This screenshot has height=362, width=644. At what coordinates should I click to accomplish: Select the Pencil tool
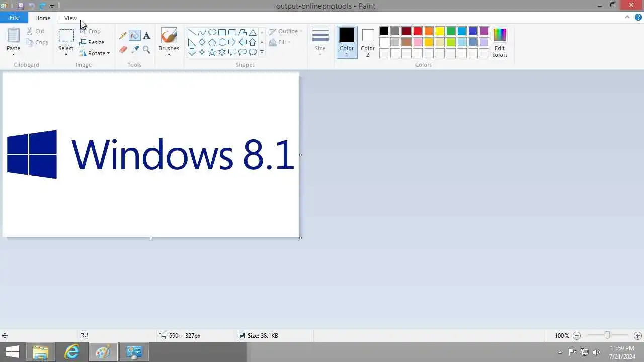[x=123, y=36]
